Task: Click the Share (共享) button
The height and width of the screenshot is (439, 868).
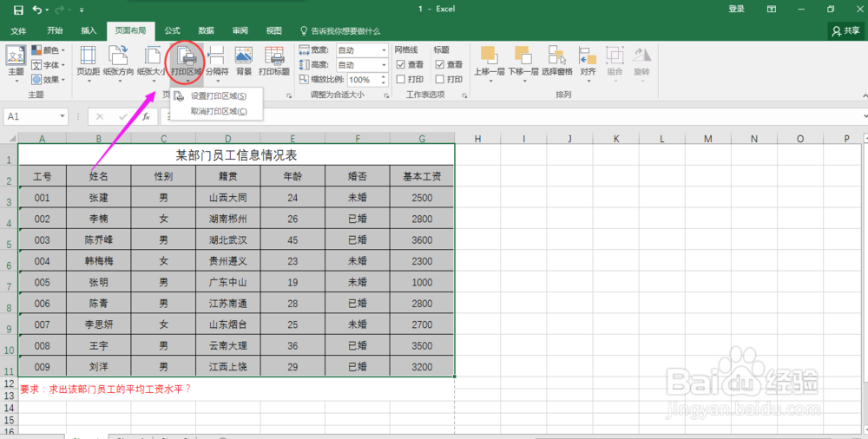Action: click(846, 31)
